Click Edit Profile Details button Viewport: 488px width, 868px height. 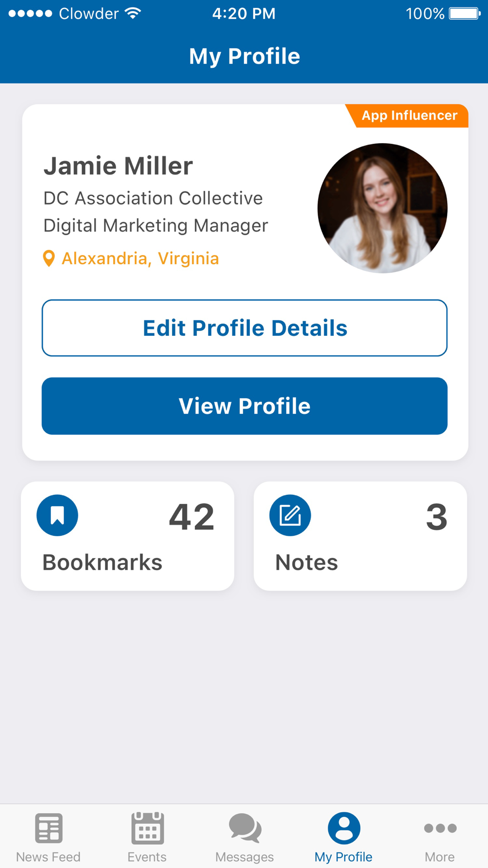click(x=244, y=328)
